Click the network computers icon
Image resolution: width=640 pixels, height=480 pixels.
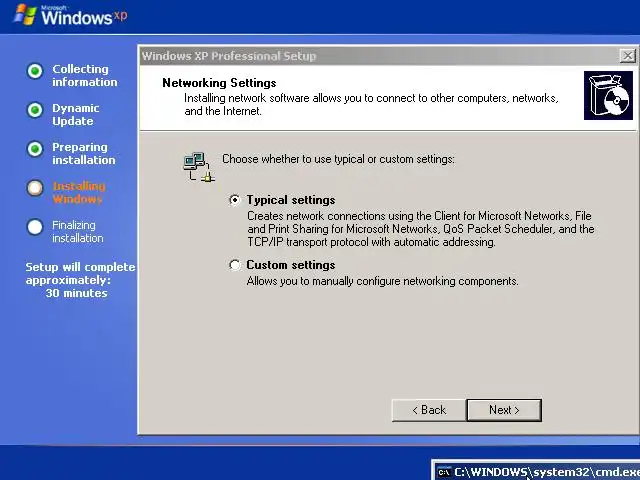point(199,167)
